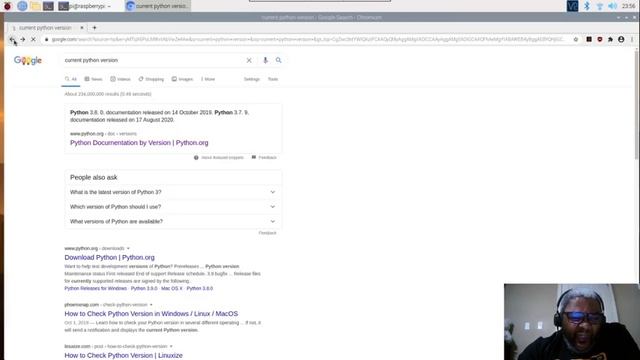Open the 'Python 3.8.0' sitelink
The height and width of the screenshot is (360, 640).
point(200,289)
